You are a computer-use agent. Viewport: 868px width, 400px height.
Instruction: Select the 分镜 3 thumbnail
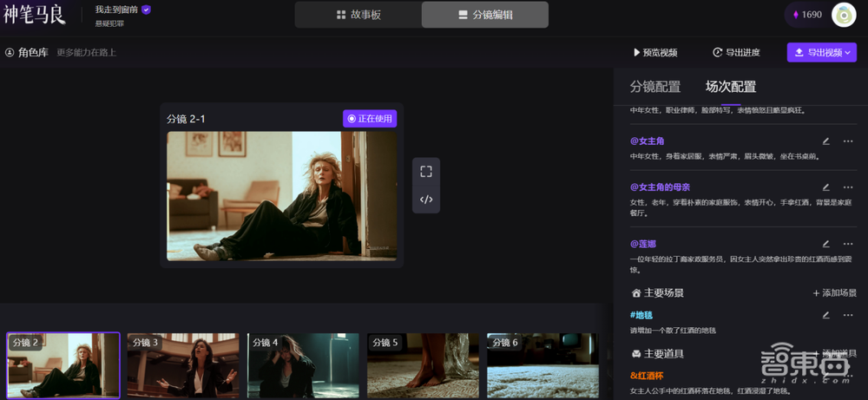tap(182, 365)
